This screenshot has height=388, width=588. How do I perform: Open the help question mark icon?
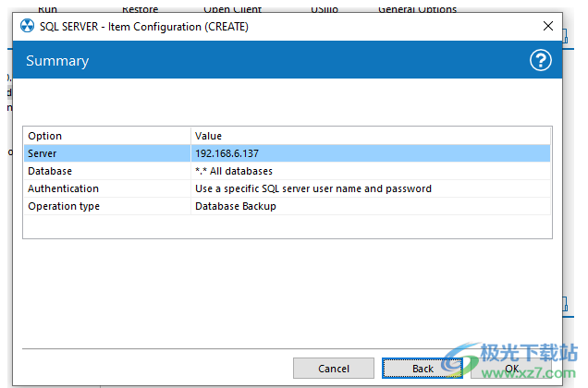click(x=540, y=60)
